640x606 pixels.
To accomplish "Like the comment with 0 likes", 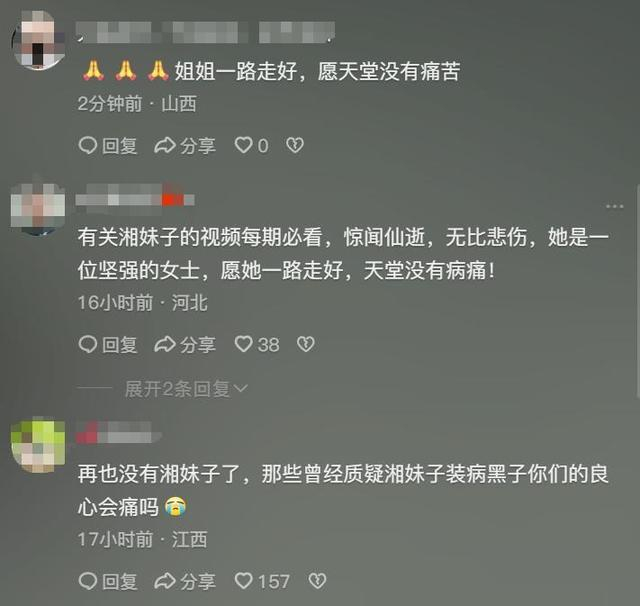I will tap(251, 146).
